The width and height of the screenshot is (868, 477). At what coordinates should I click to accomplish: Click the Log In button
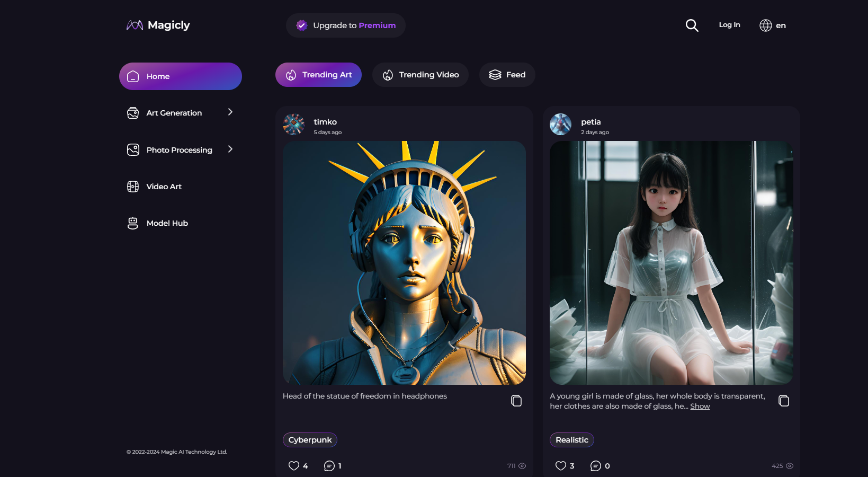pos(729,25)
